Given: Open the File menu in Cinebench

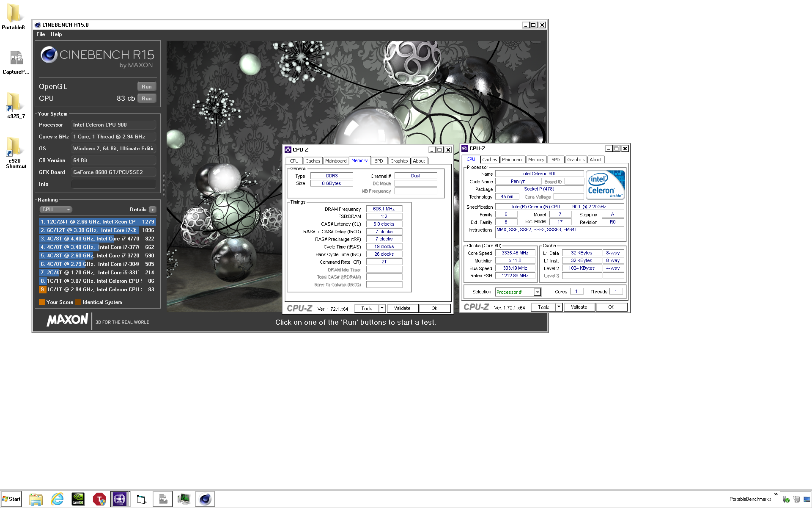Looking at the screenshot, I should pyautogui.click(x=41, y=34).
